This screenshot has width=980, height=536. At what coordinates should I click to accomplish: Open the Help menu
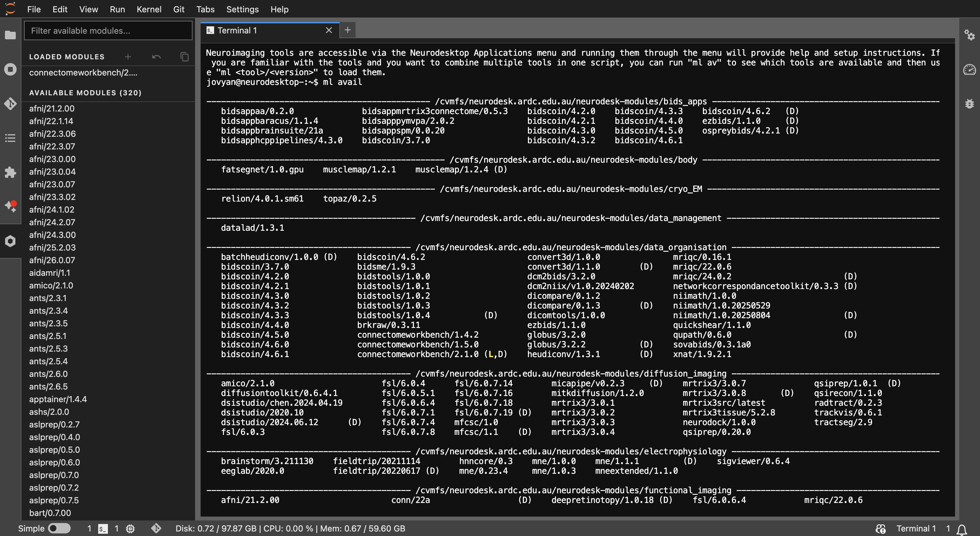coord(279,9)
